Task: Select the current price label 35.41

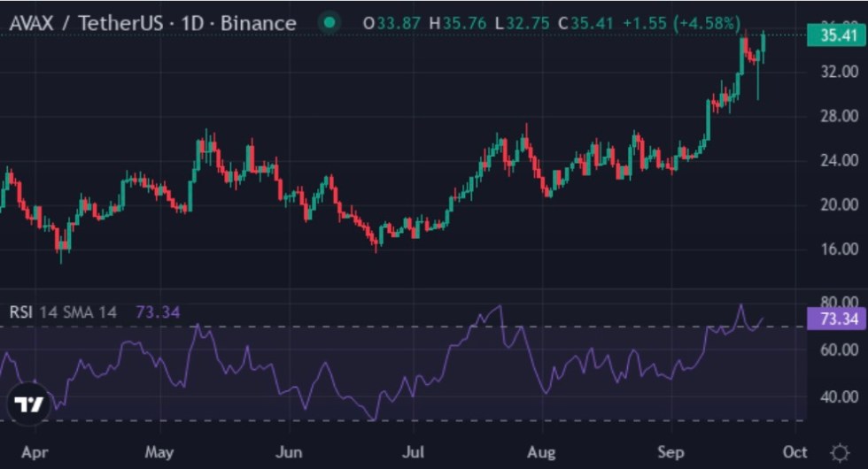Action: tap(837, 35)
